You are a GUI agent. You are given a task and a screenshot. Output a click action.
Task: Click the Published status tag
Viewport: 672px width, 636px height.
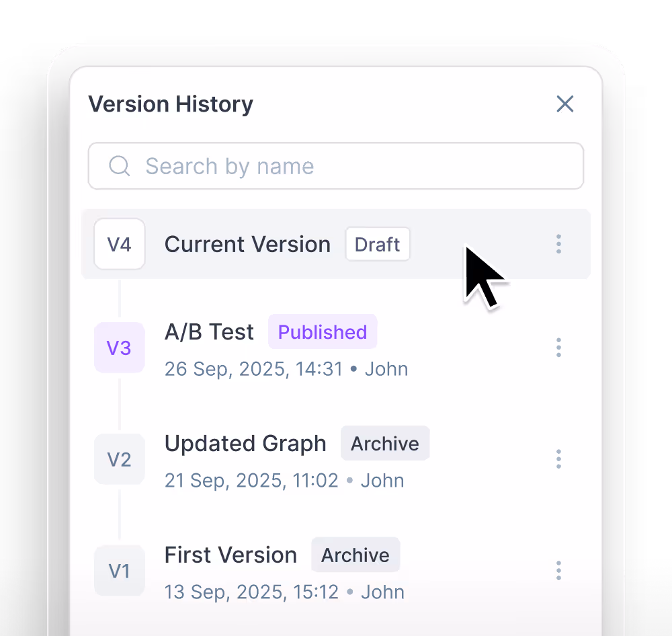click(323, 331)
